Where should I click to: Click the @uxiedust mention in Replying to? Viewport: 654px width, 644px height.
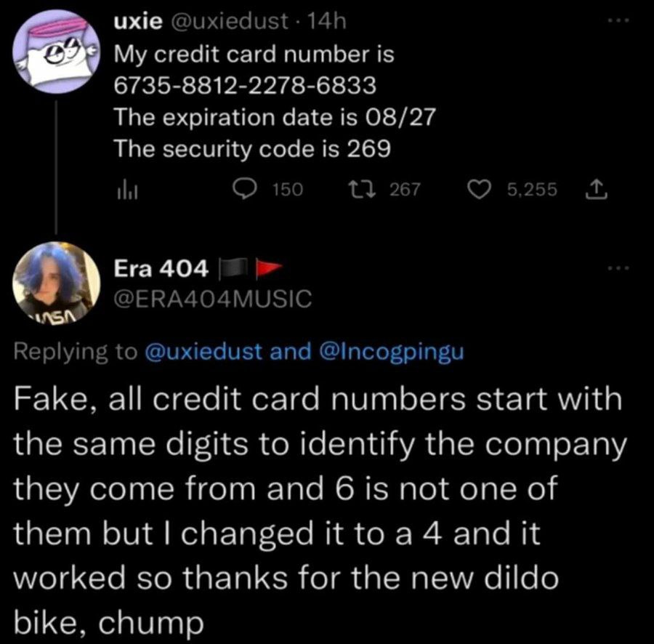click(x=203, y=352)
